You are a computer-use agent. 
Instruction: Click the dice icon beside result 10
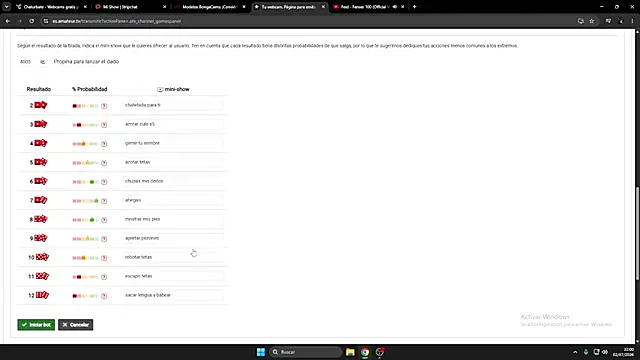pyautogui.click(x=42, y=257)
